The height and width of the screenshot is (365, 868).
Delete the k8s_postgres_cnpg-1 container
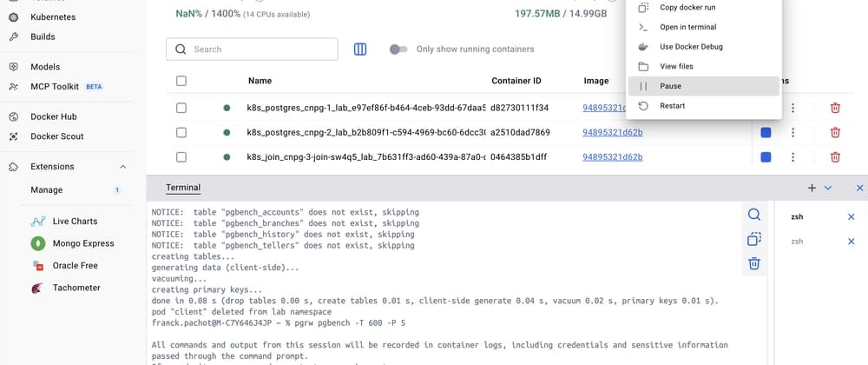tap(835, 108)
